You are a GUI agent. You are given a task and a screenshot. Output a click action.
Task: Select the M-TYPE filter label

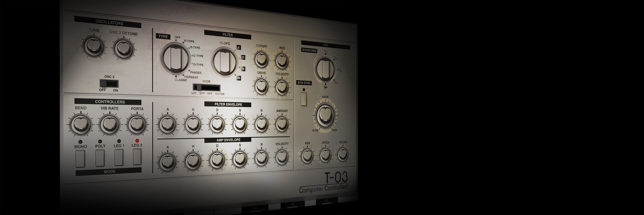[189, 41]
